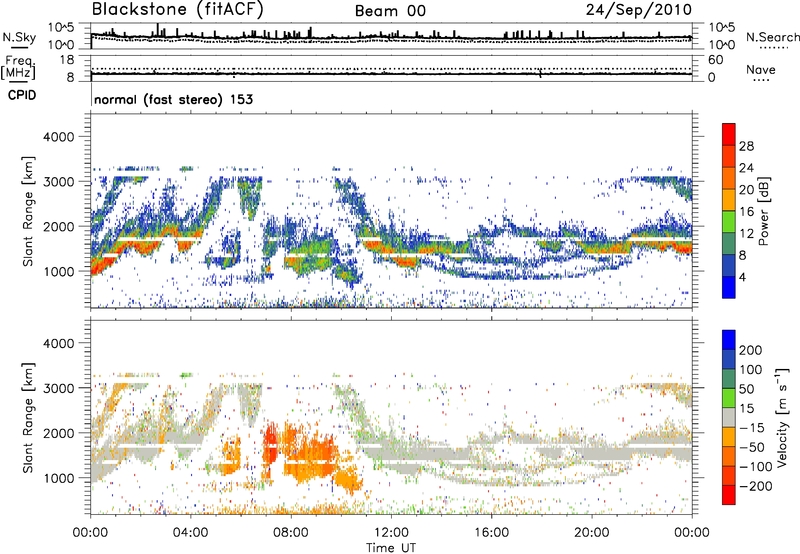Click the Freq. [MHz] axis label
Image resolution: width=800 pixels, height=554 pixels.
[18, 67]
